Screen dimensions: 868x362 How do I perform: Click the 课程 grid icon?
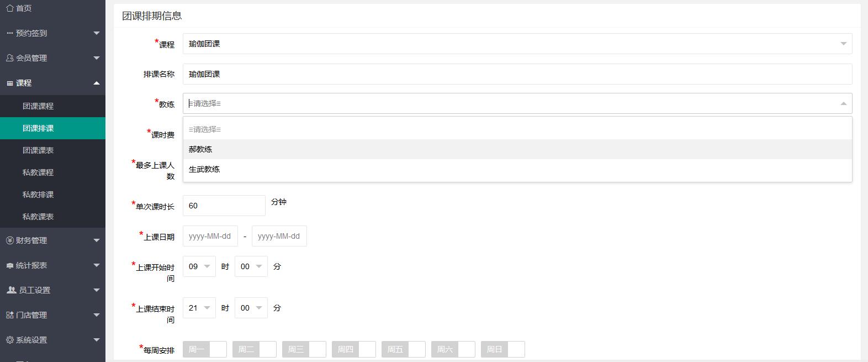10,83
